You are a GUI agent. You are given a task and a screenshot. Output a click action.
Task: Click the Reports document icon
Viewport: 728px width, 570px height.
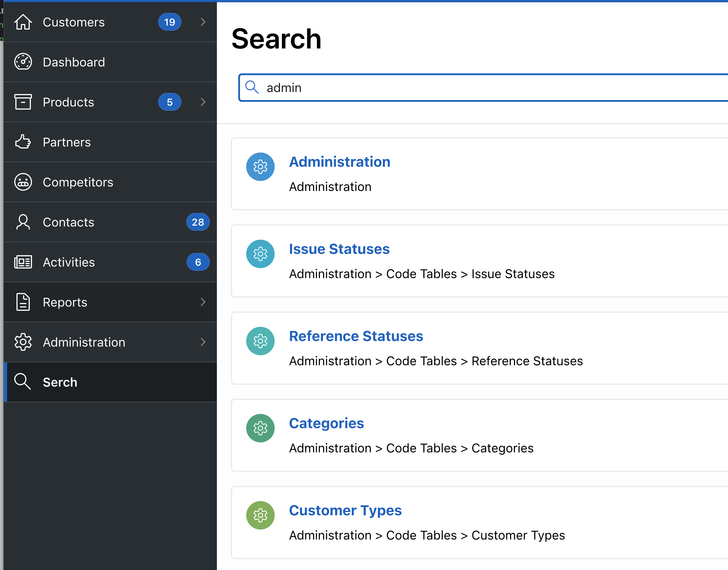pos(23,302)
